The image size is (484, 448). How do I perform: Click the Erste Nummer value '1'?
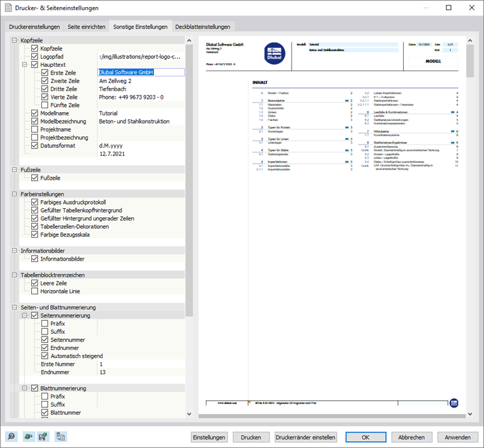tap(141, 364)
